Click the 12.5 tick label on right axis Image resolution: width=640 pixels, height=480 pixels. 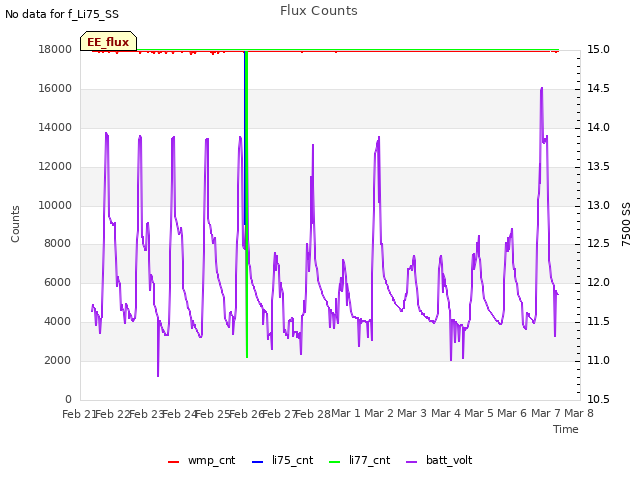[598, 243]
